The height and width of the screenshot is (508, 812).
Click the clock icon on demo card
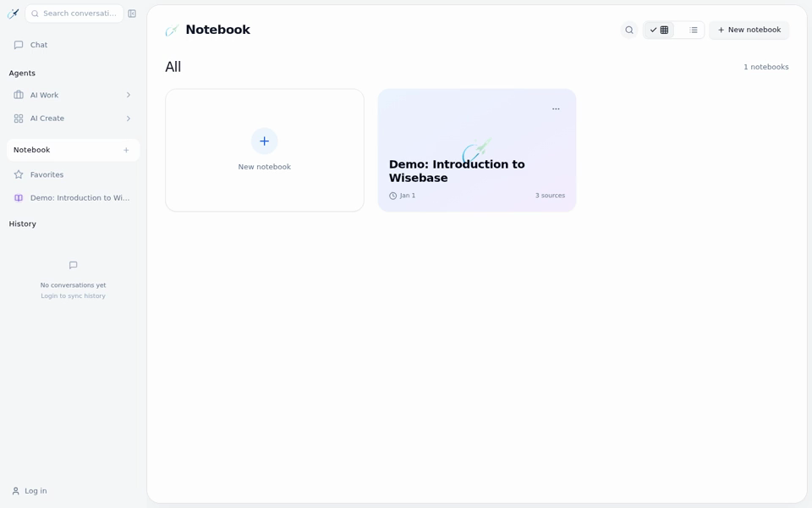click(393, 196)
